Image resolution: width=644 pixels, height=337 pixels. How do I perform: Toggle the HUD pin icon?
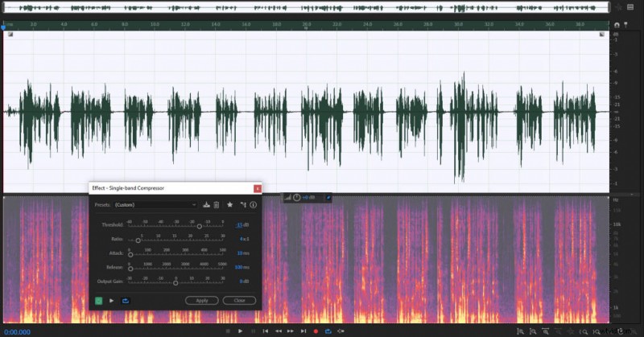[328, 197]
